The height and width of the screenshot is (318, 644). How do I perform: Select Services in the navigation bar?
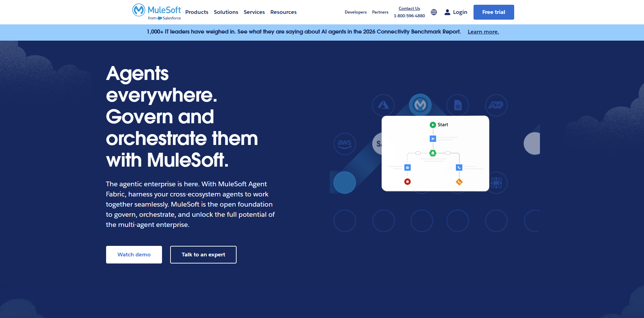254,12
